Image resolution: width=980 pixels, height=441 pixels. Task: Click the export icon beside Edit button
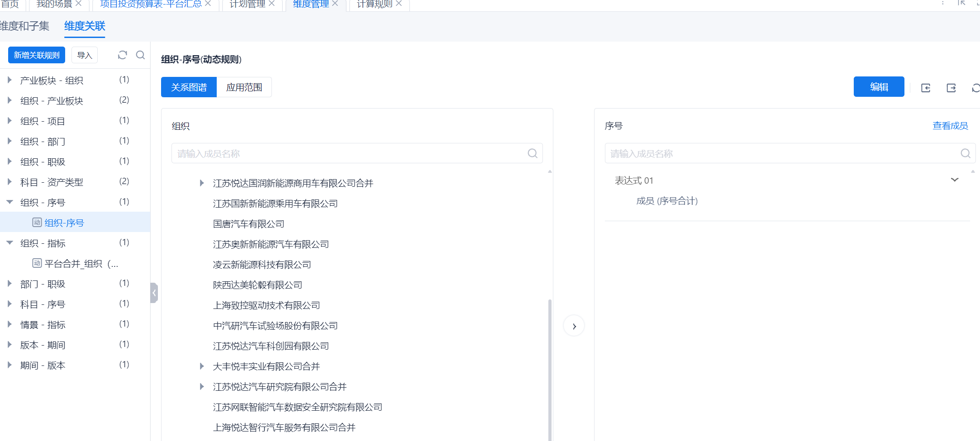[x=951, y=88]
